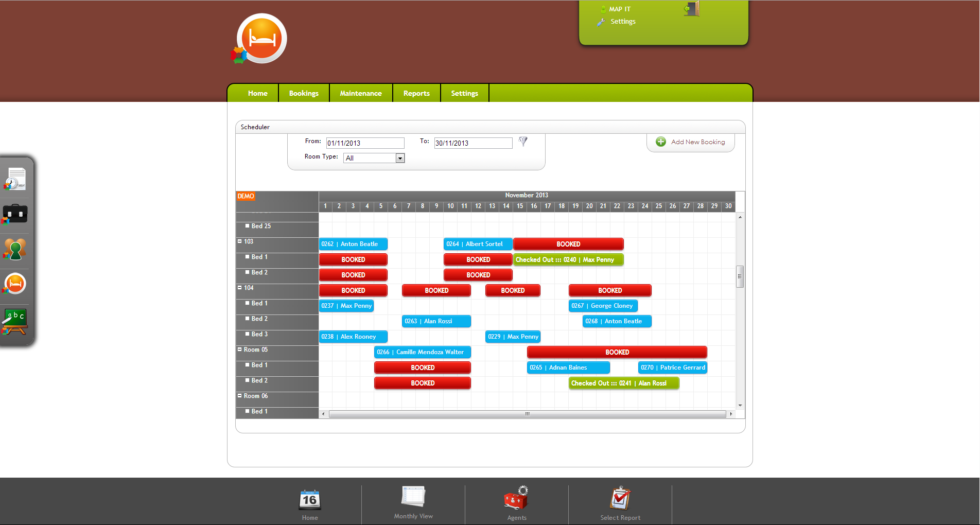The height and width of the screenshot is (525, 980).
Task: Open the Bookings tab
Action: [304, 93]
